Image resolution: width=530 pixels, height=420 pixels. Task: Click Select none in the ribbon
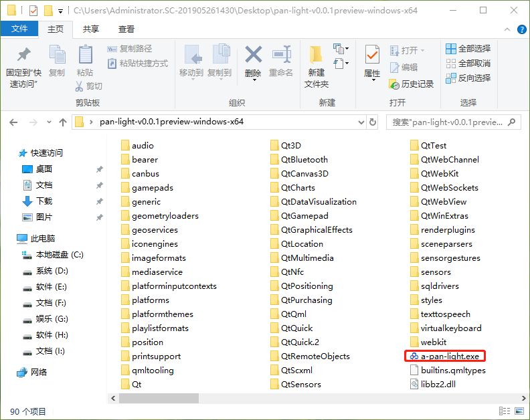pyautogui.click(x=468, y=63)
